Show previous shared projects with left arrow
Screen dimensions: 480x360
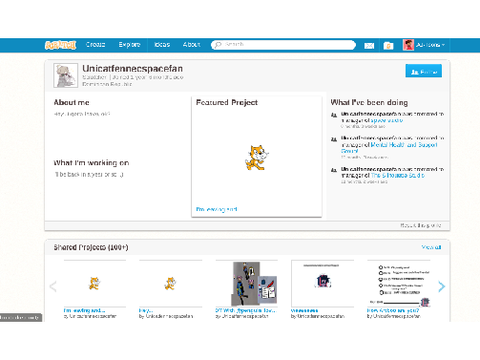click(53, 286)
